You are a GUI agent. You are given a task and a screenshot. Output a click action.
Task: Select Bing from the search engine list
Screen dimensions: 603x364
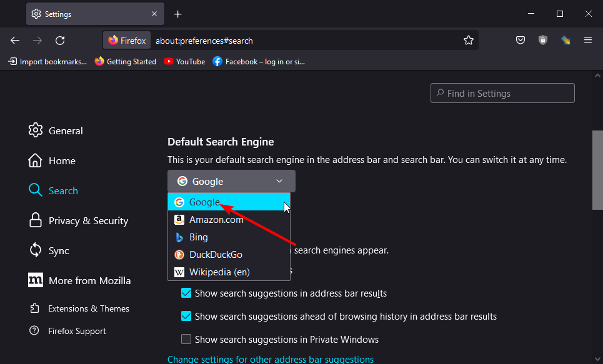(229, 237)
